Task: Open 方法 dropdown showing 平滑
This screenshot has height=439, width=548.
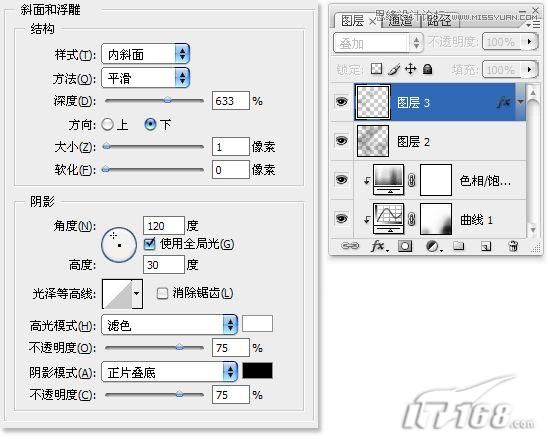Action: coord(146,78)
